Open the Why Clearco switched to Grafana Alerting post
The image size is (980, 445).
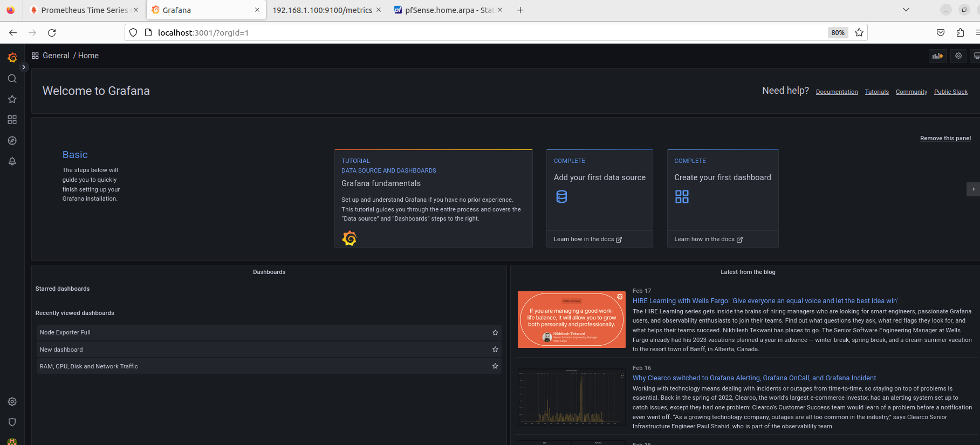pos(754,378)
